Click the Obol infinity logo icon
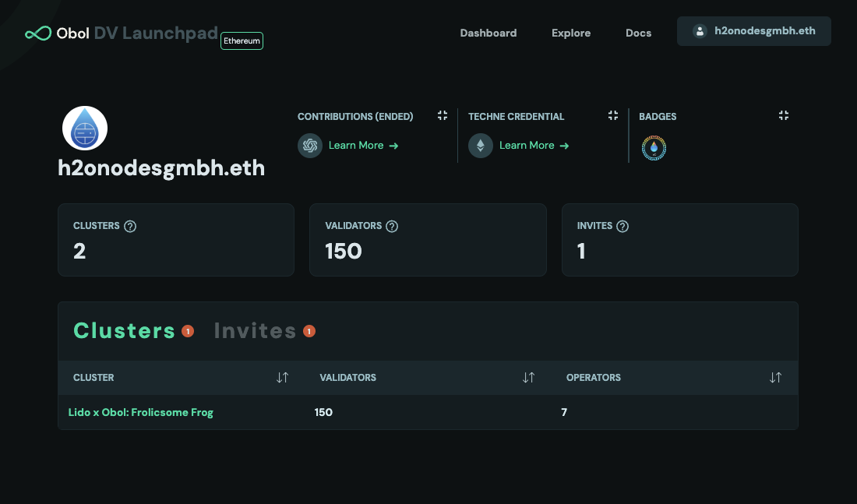The width and height of the screenshot is (857, 504). pyautogui.click(x=37, y=33)
